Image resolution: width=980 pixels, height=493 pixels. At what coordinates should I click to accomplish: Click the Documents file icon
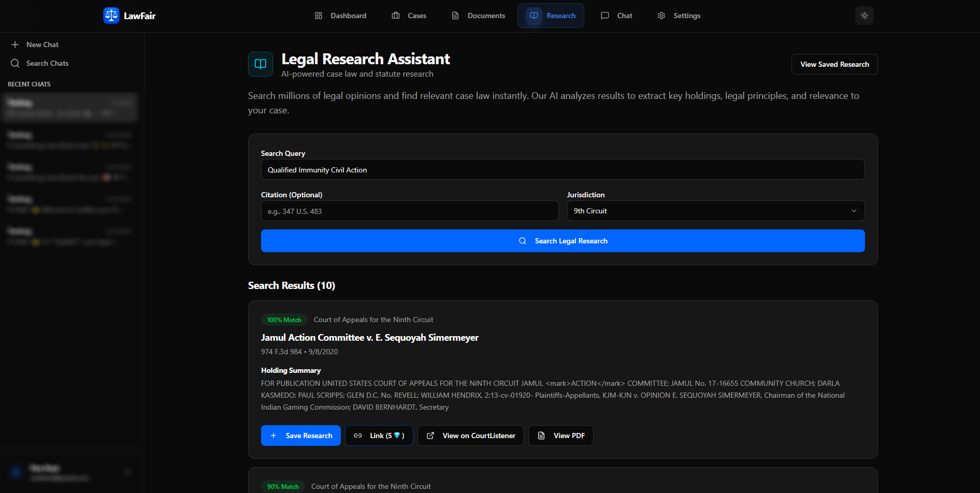[455, 16]
